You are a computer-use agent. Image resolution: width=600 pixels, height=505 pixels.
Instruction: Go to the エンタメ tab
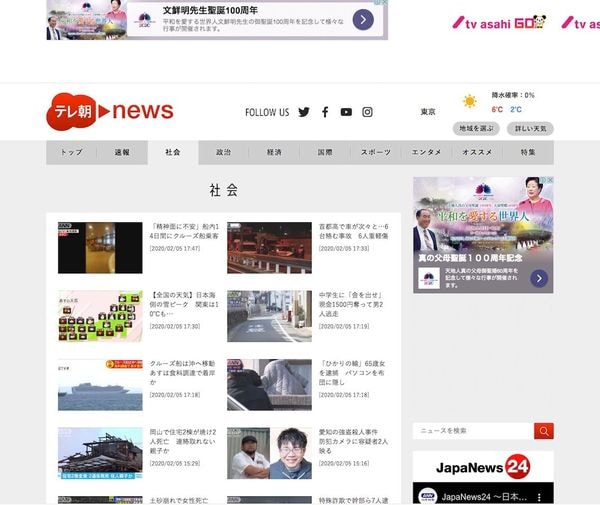click(x=427, y=152)
